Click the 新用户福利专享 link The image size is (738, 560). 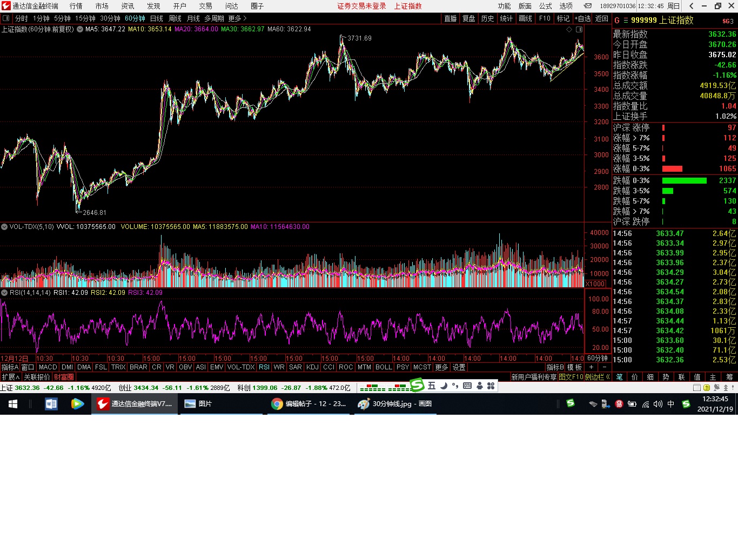coord(534,377)
